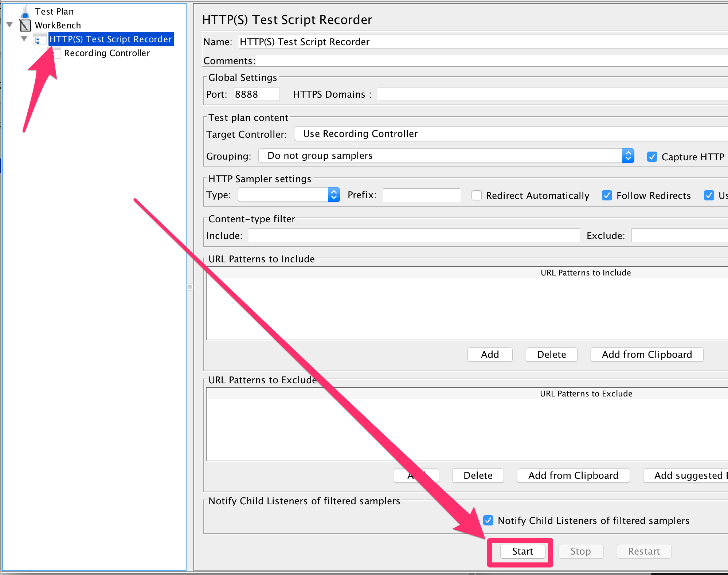Open the Grouping dropdown

pyautogui.click(x=446, y=156)
